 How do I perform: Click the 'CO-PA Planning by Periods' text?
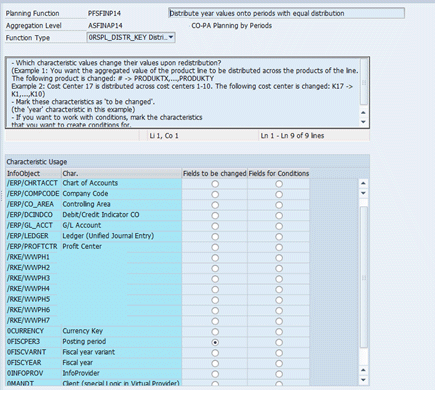tap(231, 26)
